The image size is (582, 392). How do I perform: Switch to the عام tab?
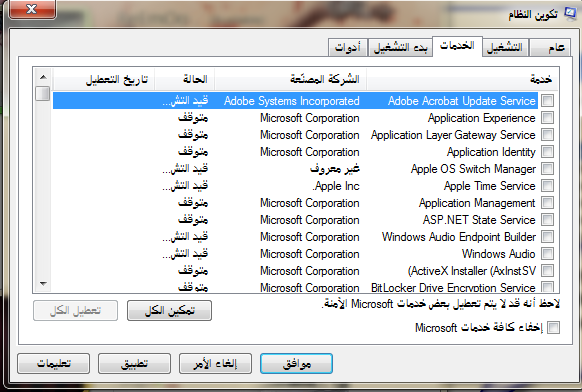pos(550,48)
